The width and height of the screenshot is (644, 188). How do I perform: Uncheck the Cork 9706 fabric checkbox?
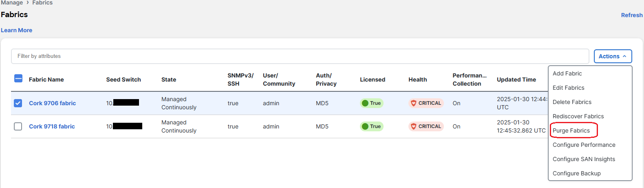18,103
